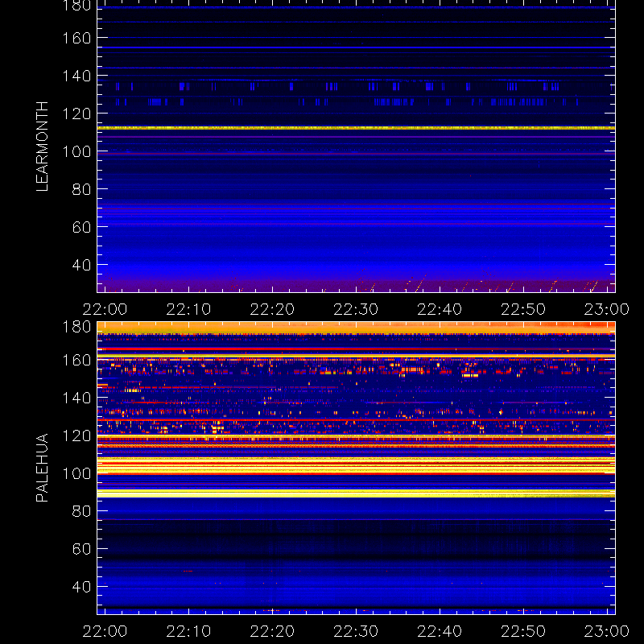Click the 140 tick label on Learmonth axis

coord(76,76)
